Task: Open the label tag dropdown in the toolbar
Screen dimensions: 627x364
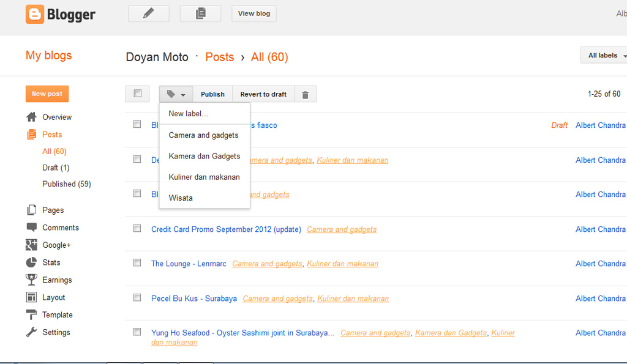Action: tap(175, 94)
